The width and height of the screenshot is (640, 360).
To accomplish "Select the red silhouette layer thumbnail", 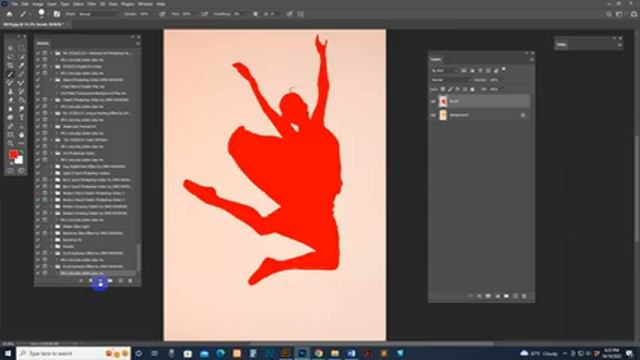I will pos(443,101).
